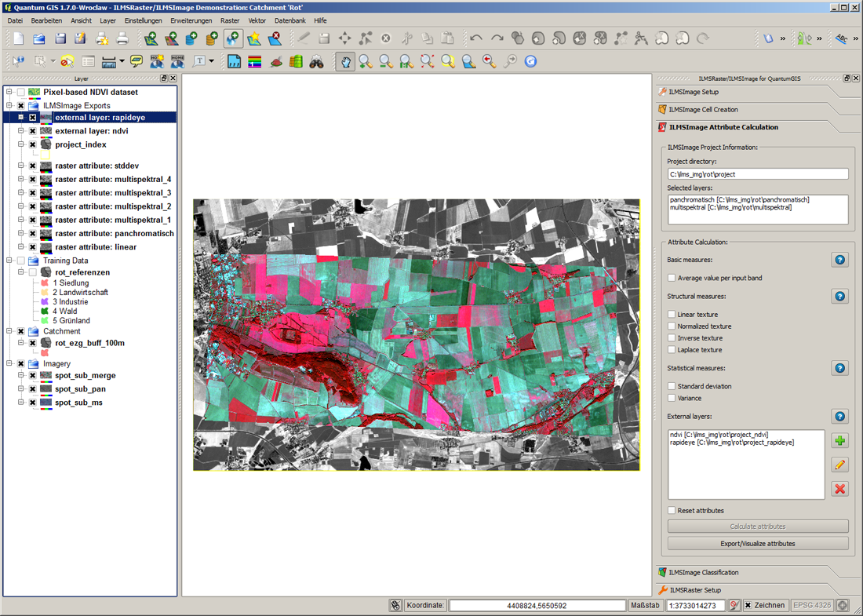Screen dimensions: 863x616
Task: Click the Calculate attributes button
Action: pyautogui.click(x=757, y=527)
